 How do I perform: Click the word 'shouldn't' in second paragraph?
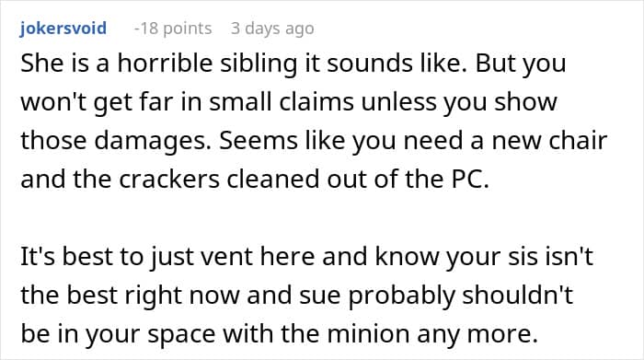pyautogui.click(x=517, y=295)
